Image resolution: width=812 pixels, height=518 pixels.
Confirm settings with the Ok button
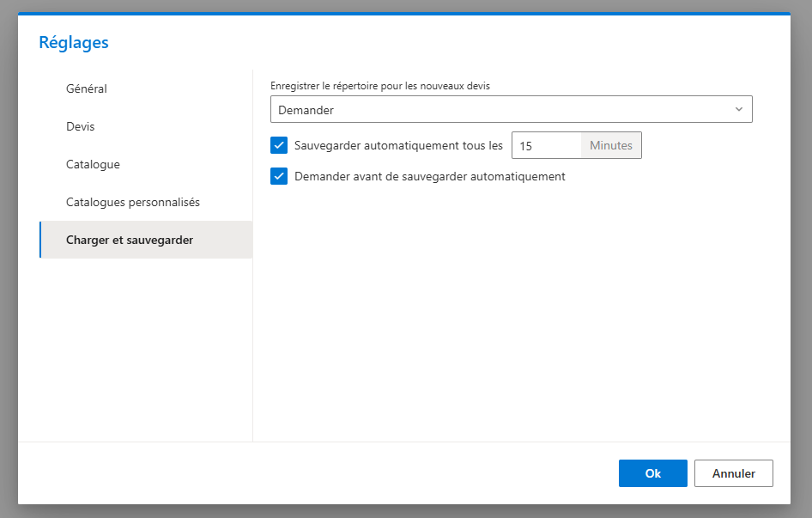(652, 473)
